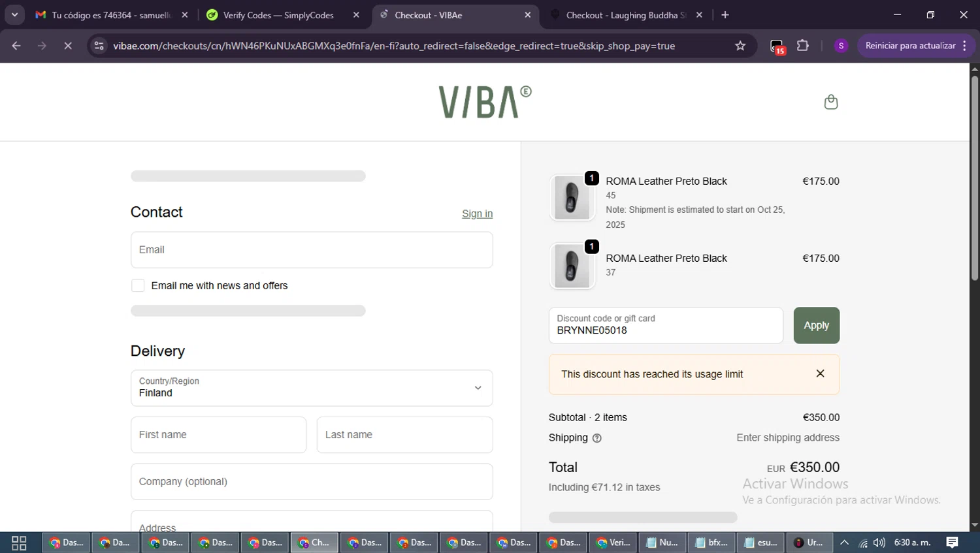
Task: Open shipping info help icon
Action: pos(596,438)
